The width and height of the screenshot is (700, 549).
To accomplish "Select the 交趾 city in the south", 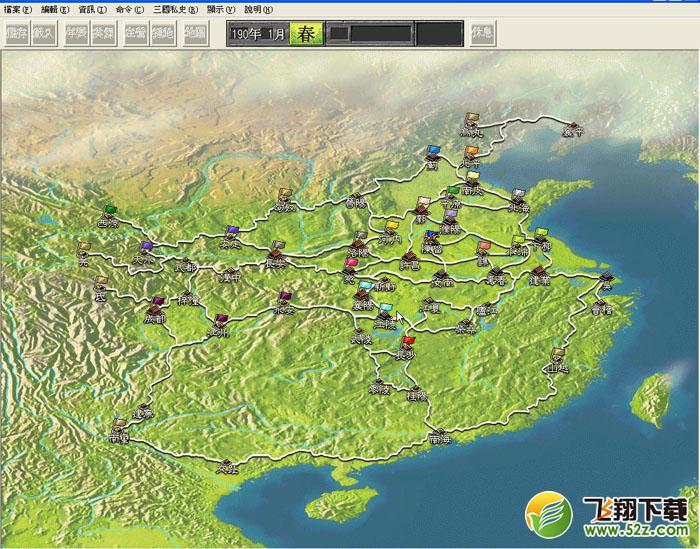I will tap(227, 466).
